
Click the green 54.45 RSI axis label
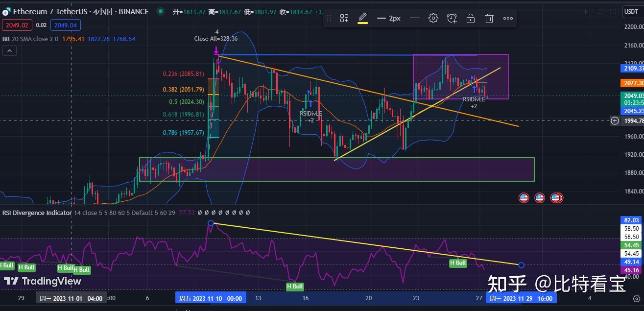pyautogui.click(x=631, y=245)
